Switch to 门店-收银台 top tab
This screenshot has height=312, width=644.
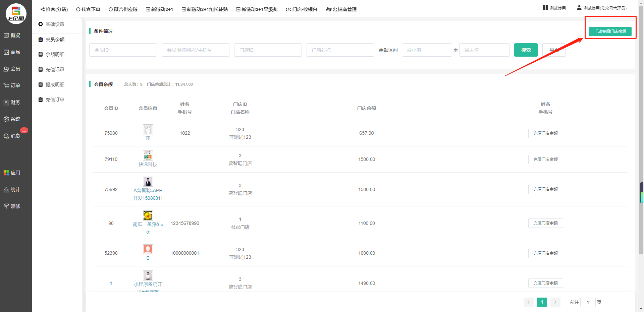pyautogui.click(x=302, y=9)
